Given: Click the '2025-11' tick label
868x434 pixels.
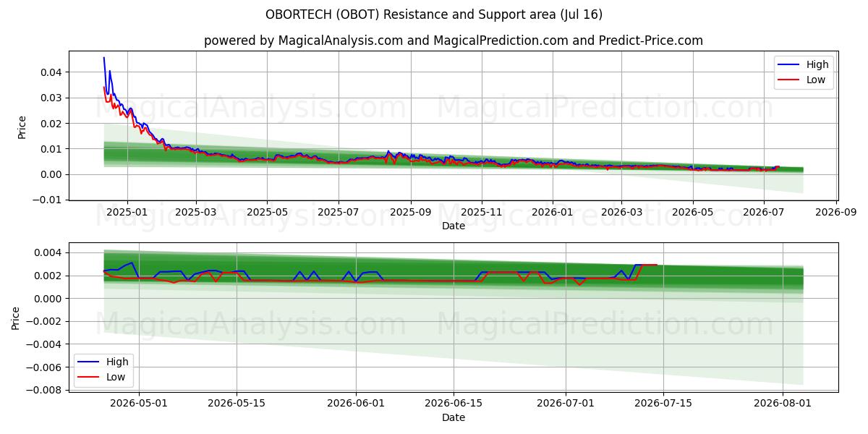Looking at the screenshot, I should tap(482, 212).
